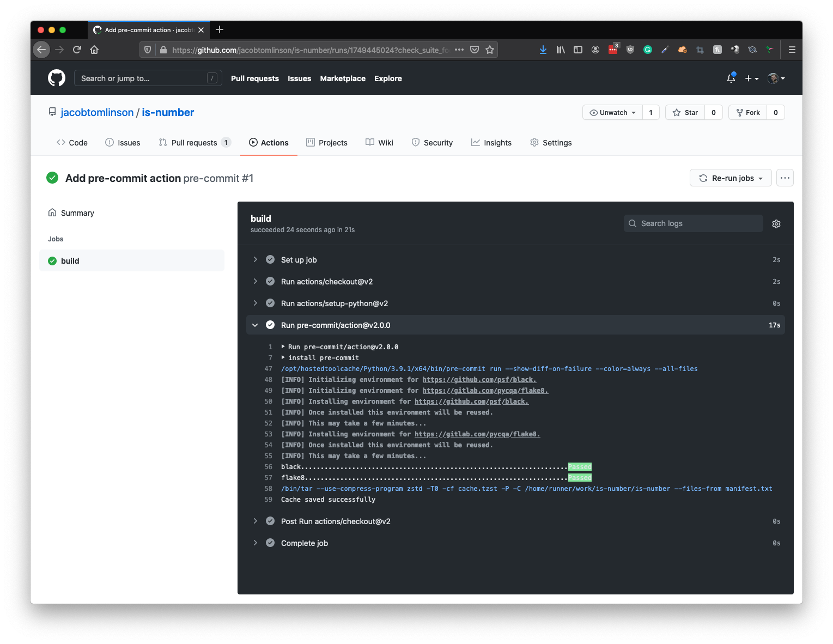Click the Grammarly extension icon
Viewport: 833px width, 644px height.
pos(647,49)
